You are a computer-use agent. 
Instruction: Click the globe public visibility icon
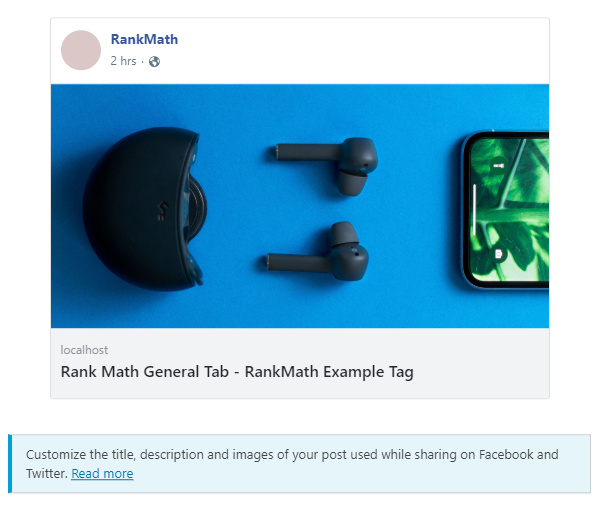[x=154, y=61]
